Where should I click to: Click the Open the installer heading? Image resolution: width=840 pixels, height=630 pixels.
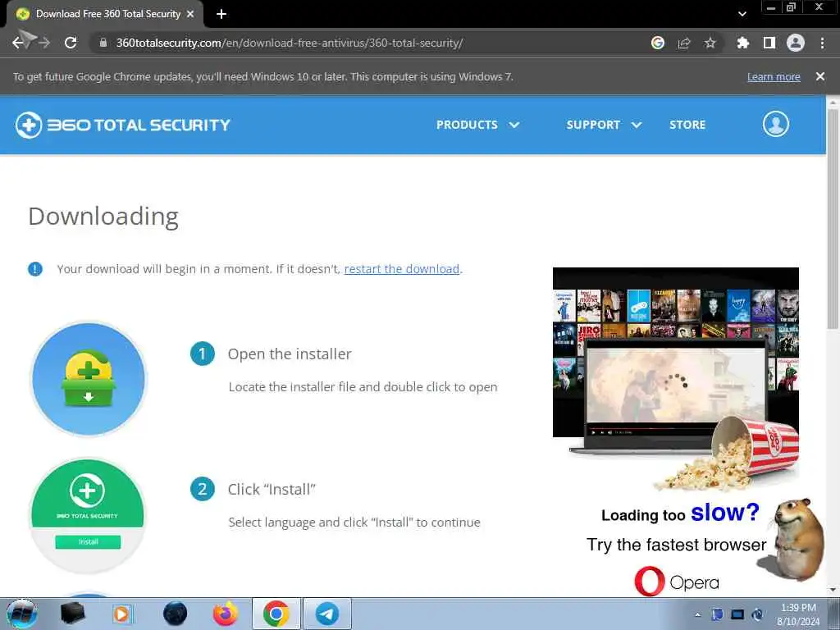(x=290, y=354)
